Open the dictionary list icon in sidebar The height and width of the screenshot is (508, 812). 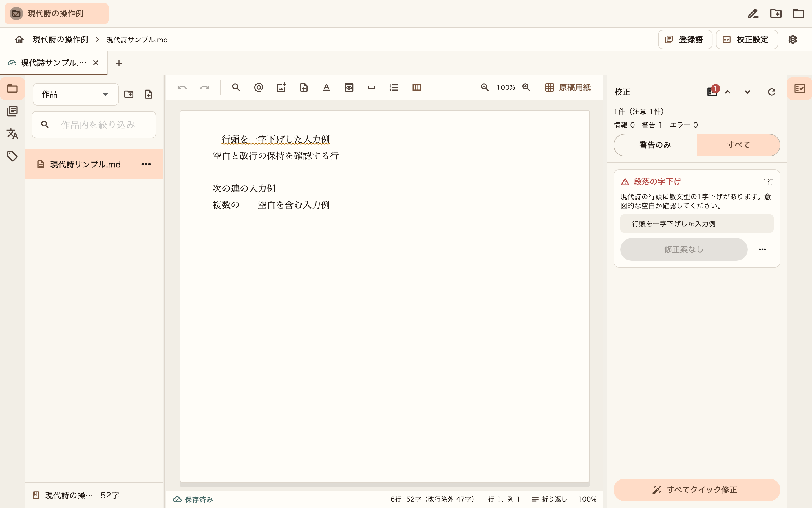[12, 111]
